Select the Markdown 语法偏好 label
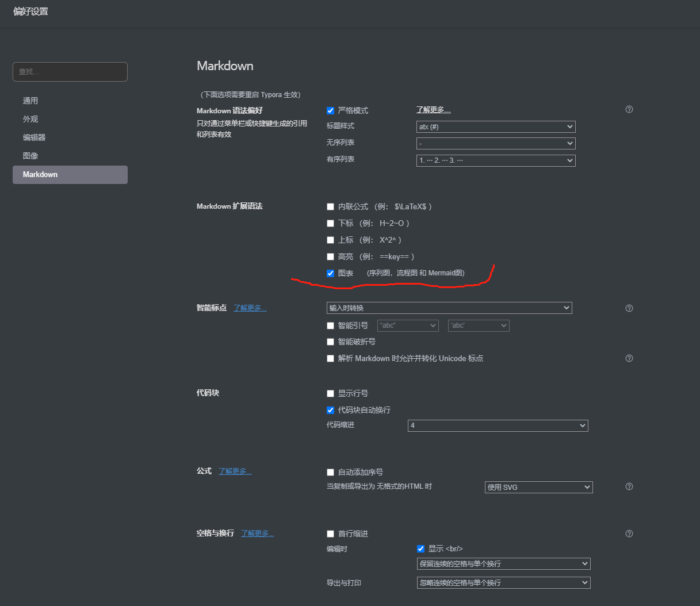700x606 pixels. [229, 110]
